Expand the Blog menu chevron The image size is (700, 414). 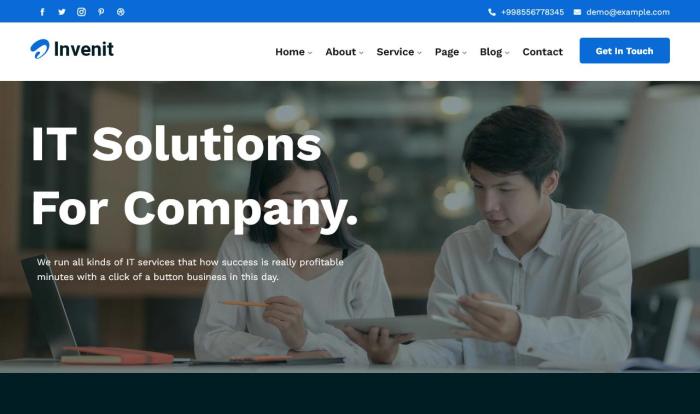pyautogui.click(x=507, y=53)
